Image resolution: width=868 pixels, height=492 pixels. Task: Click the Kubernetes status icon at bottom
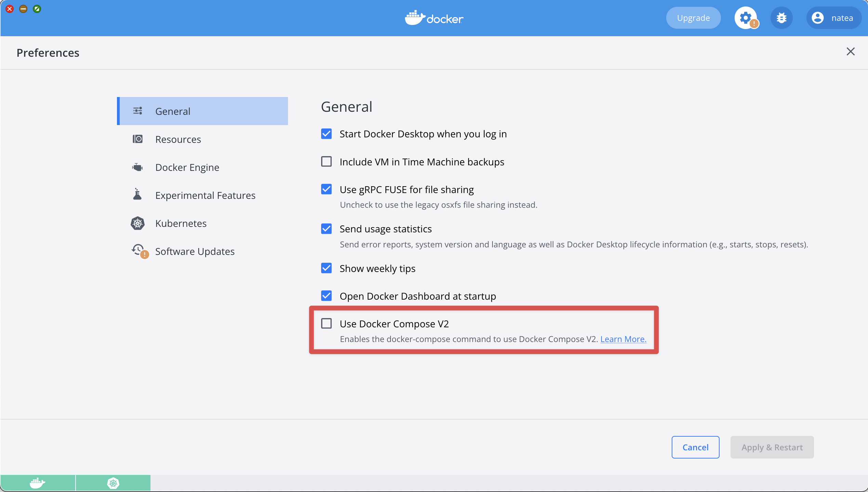[113, 483]
